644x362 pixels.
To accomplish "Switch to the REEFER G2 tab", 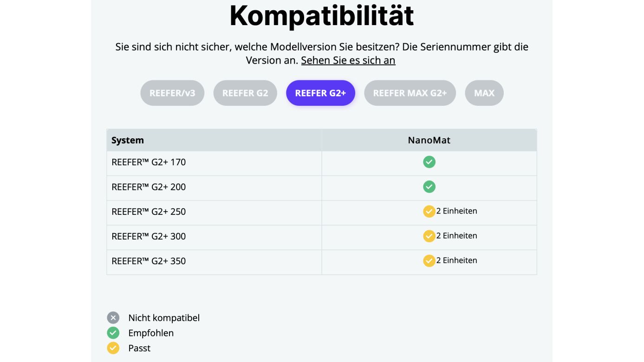I will click(245, 93).
